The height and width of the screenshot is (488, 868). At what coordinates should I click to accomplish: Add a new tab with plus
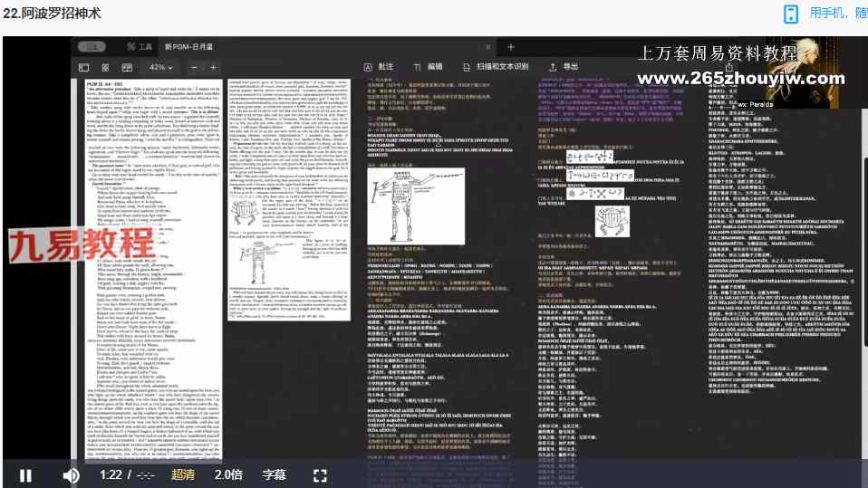click(x=510, y=46)
